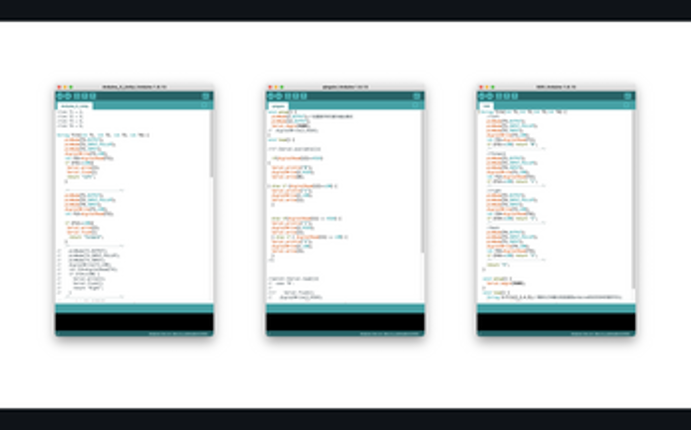Select the sketch tab in the left window
The image size is (691, 430).
coord(74,106)
